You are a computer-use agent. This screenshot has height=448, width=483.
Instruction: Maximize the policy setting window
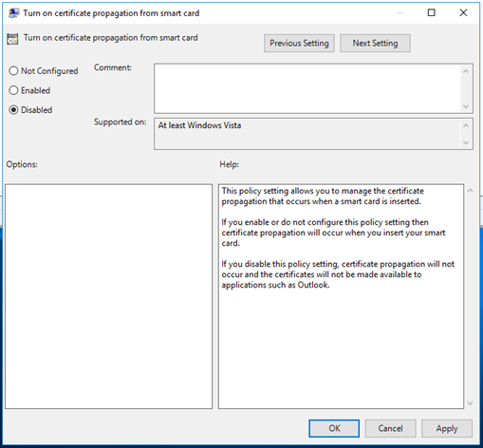point(432,12)
